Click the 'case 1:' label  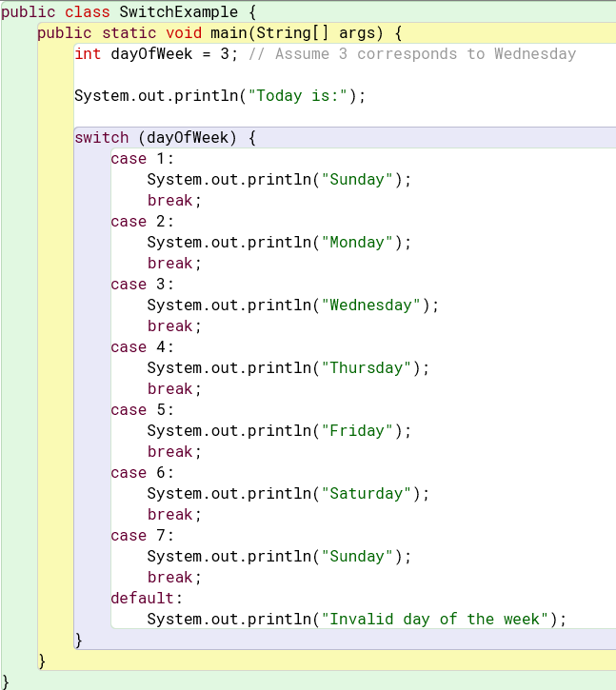click(x=142, y=158)
